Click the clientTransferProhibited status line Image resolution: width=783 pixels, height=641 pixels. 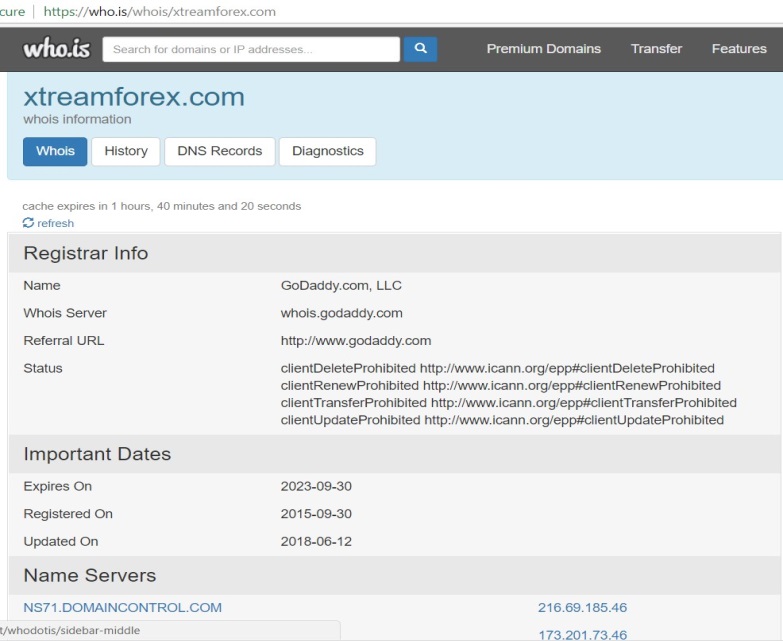pyautogui.click(x=508, y=402)
